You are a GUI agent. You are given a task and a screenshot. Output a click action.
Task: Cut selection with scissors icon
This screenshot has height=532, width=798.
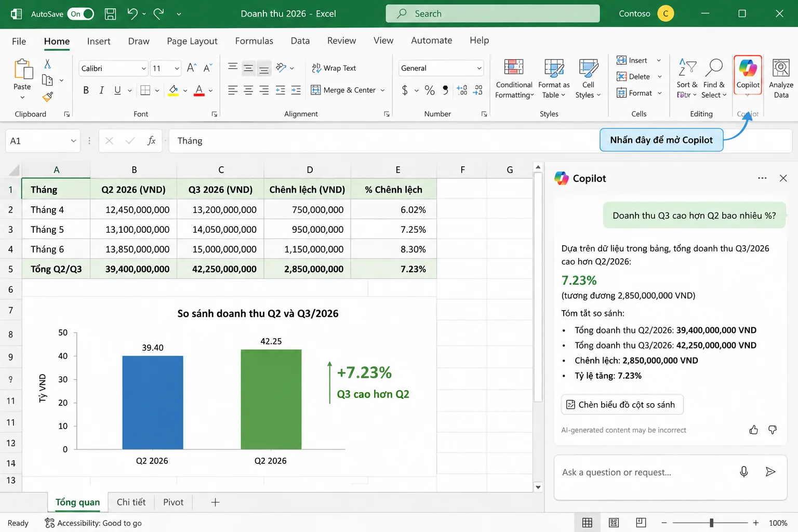[x=47, y=63]
